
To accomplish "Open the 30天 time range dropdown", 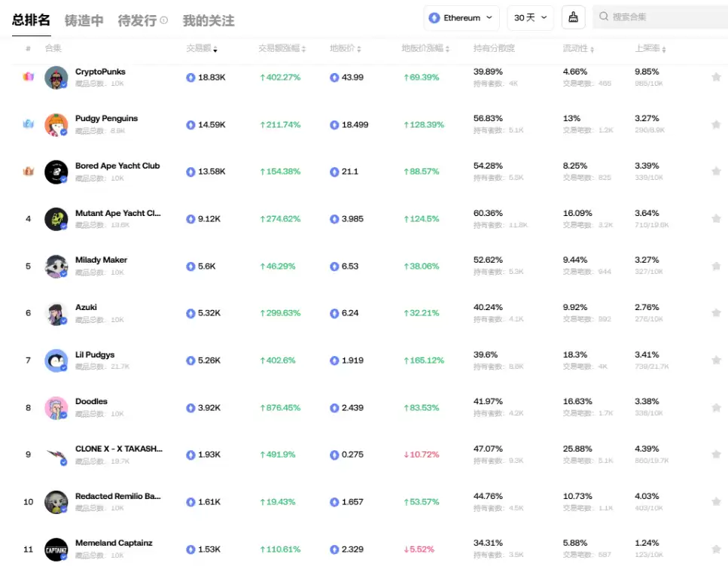I will [530, 17].
